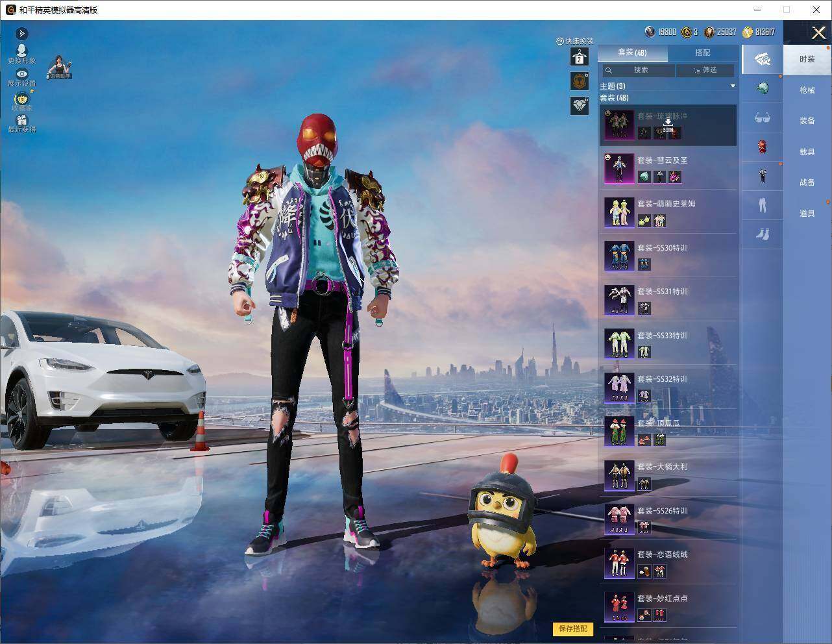Select the red mask category icon
This screenshot has height=644, width=832.
[762, 146]
